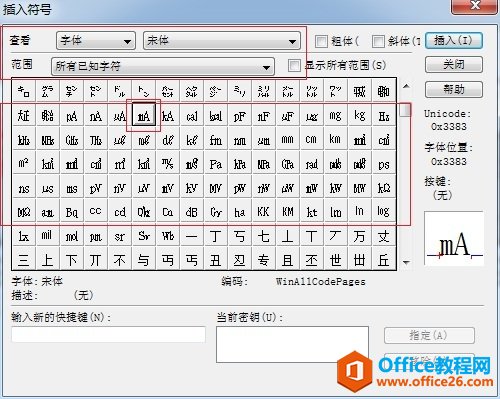Select the 上 character cell
This screenshot has height=399, width=500.
pos(48,258)
